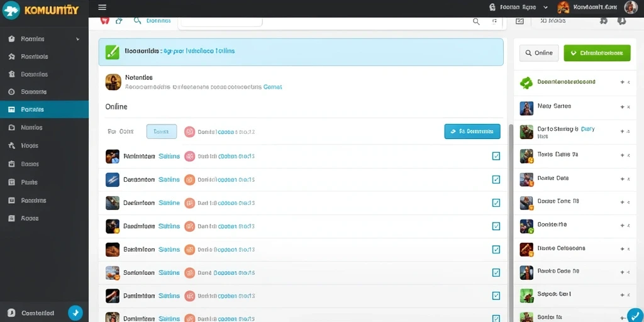Click the orange badge in the second list row
Image resolution: width=644 pixels, height=322 pixels.
tap(189, 179)
